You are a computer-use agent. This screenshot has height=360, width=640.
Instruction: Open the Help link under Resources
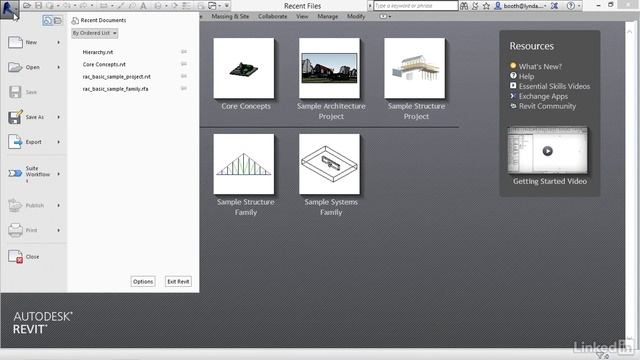pos(526,76)
